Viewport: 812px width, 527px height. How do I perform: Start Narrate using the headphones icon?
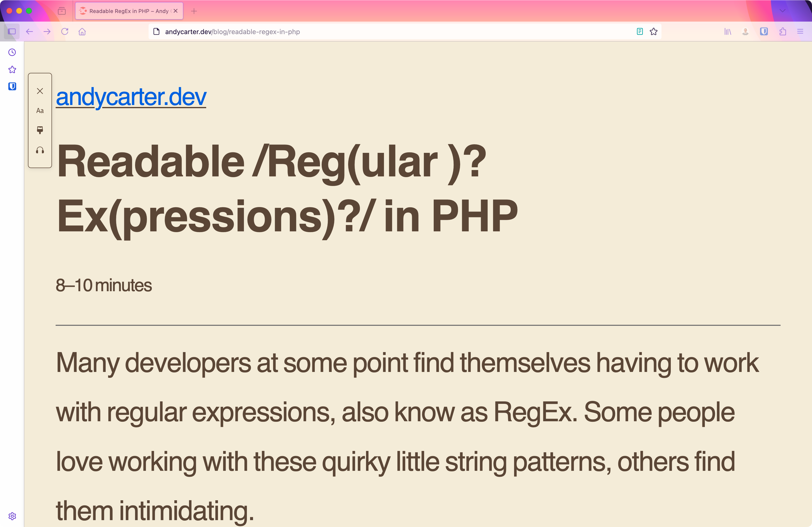tap(40, 150)
